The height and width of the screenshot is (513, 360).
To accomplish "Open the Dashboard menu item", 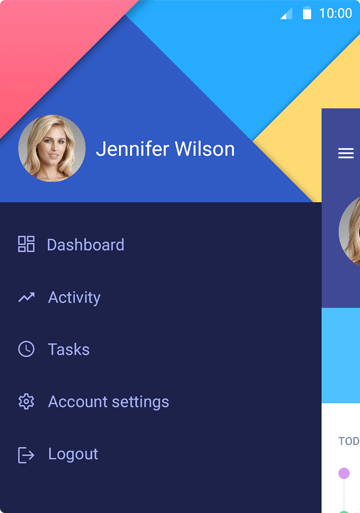I will coord(86,245).
